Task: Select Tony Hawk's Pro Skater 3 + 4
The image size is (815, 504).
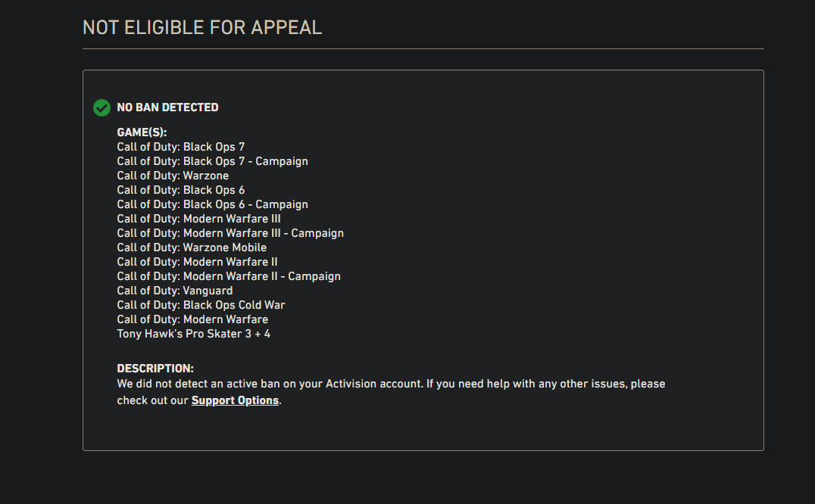Action: pos(193,334)
